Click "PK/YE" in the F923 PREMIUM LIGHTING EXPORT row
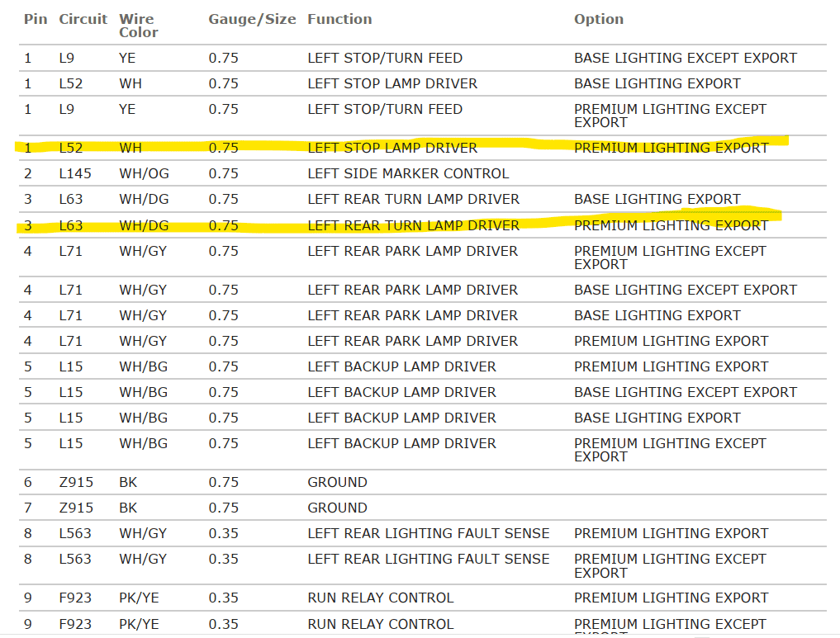 (139, 598)
